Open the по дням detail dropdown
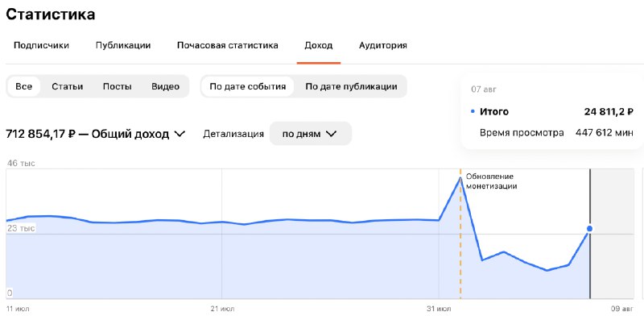Screen dimensions: 644x320 tap(311, 134)
